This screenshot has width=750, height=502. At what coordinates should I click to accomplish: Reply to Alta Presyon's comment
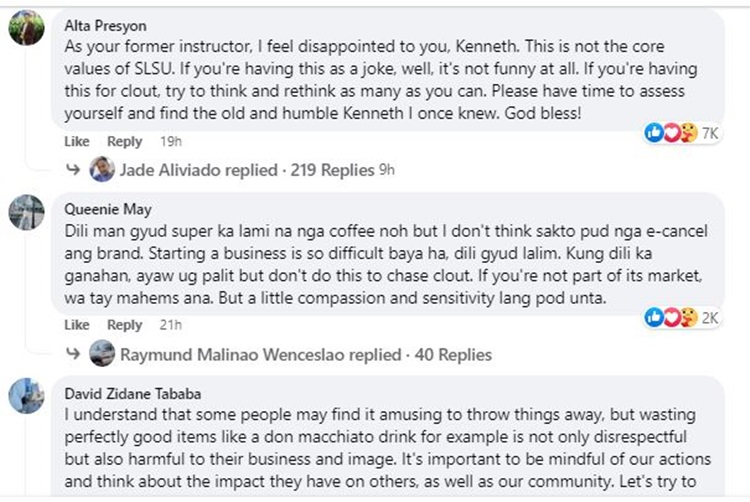click(x=124, y=142)
